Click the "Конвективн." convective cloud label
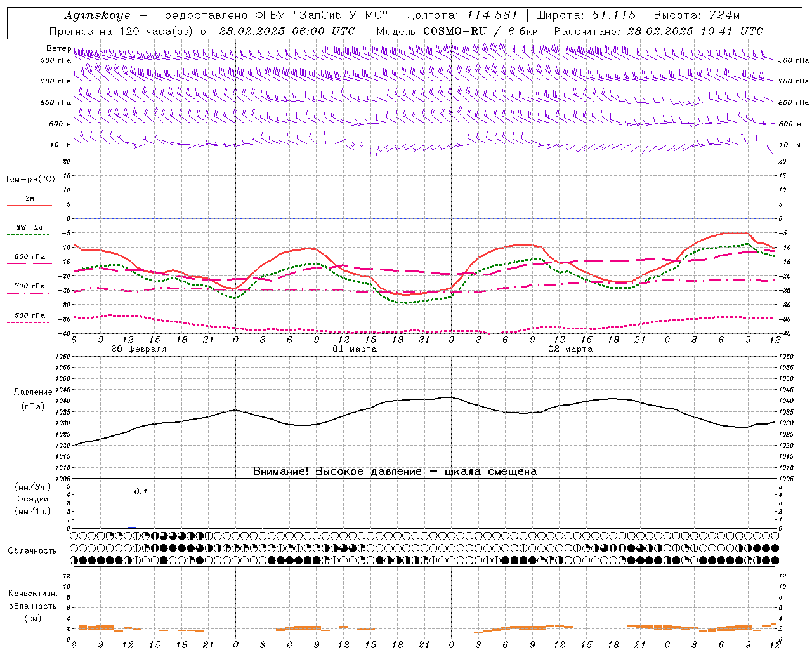 [x=32, y=594]
